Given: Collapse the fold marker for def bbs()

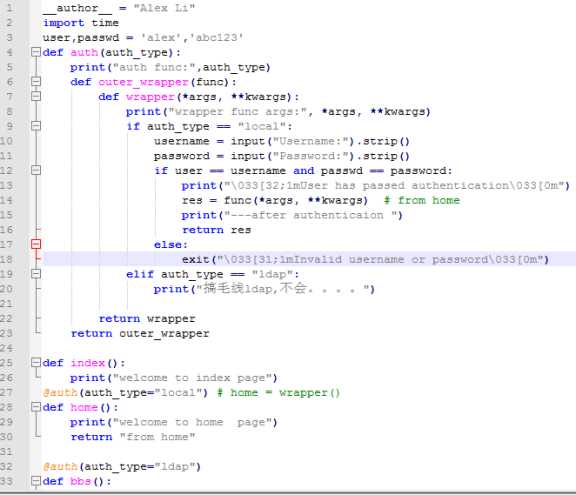Looking at the screenshot, I should (36, 481).
